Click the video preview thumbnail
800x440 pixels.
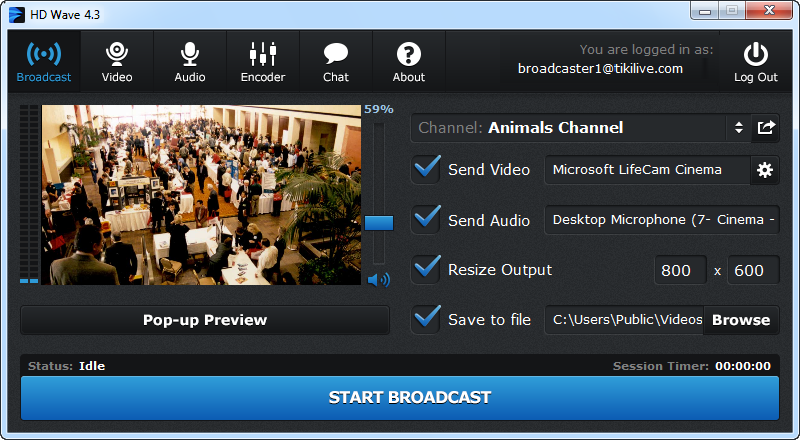[201, 195]
